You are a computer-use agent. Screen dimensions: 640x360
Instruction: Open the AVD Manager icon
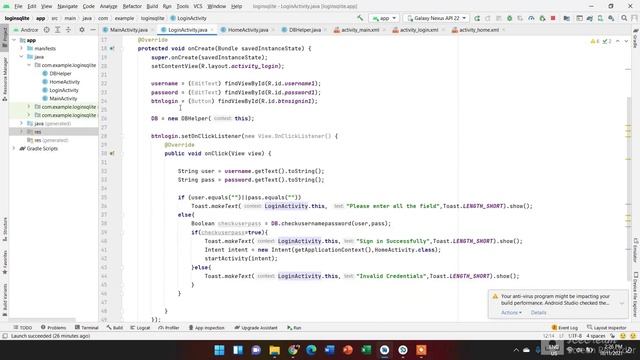[600, 18]
